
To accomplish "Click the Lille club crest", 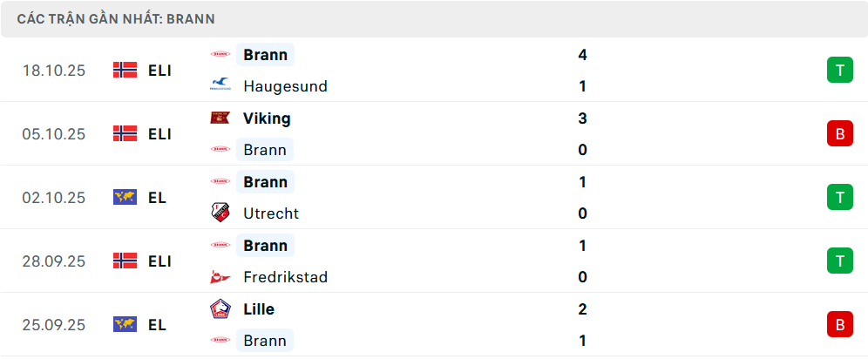I will point(220,308).
